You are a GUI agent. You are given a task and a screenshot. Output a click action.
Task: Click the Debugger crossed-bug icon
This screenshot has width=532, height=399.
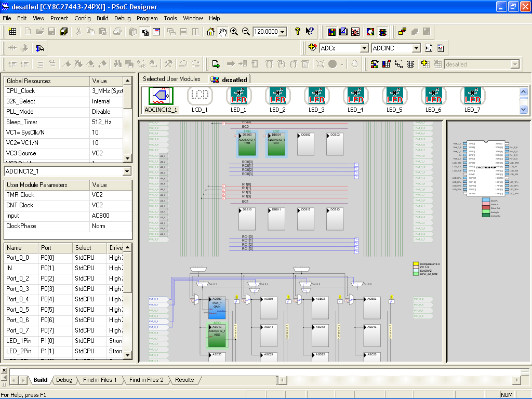(355, 32)
